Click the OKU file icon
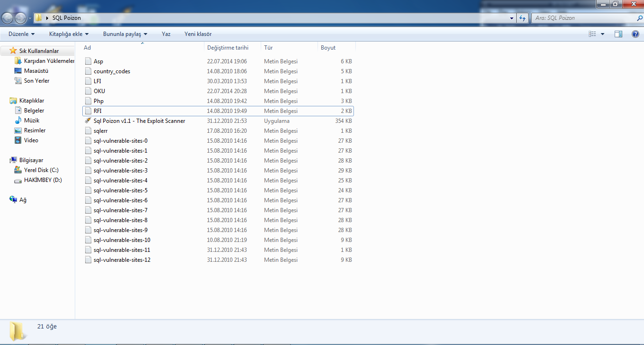 pos(88,91)
